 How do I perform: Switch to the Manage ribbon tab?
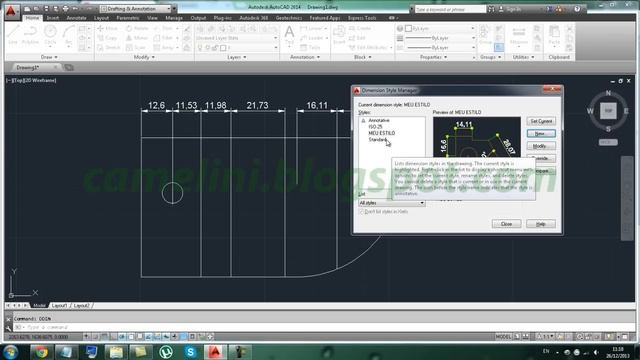pyautogui.click(x=174, y=18)
